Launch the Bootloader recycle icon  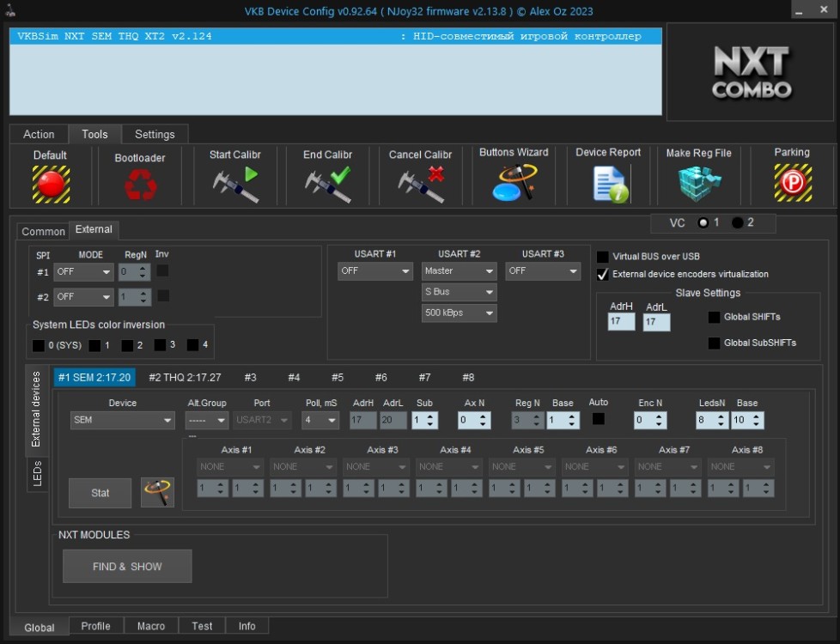tap(140, 184)
